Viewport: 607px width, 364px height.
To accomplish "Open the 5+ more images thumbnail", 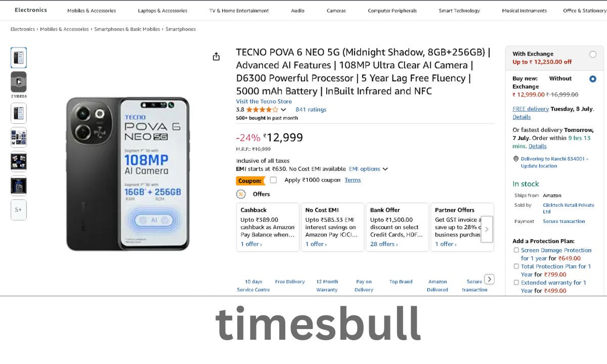I will (x=19, y=210).
